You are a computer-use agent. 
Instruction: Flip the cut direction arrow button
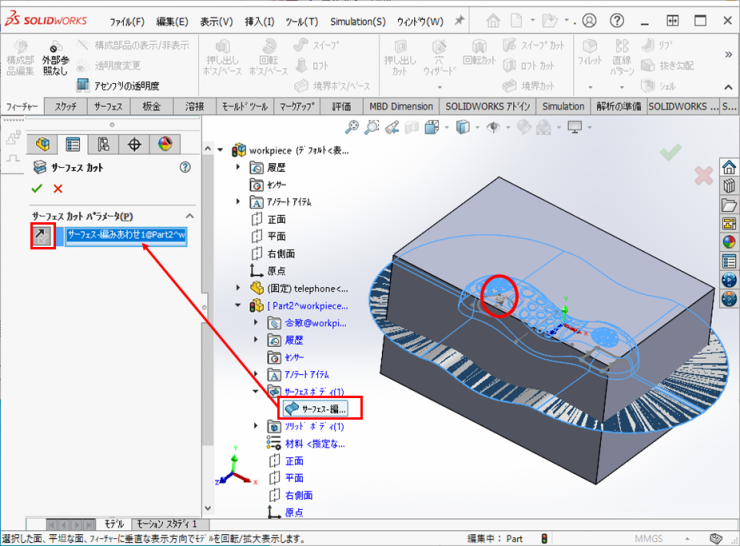(x=42, y=236)
